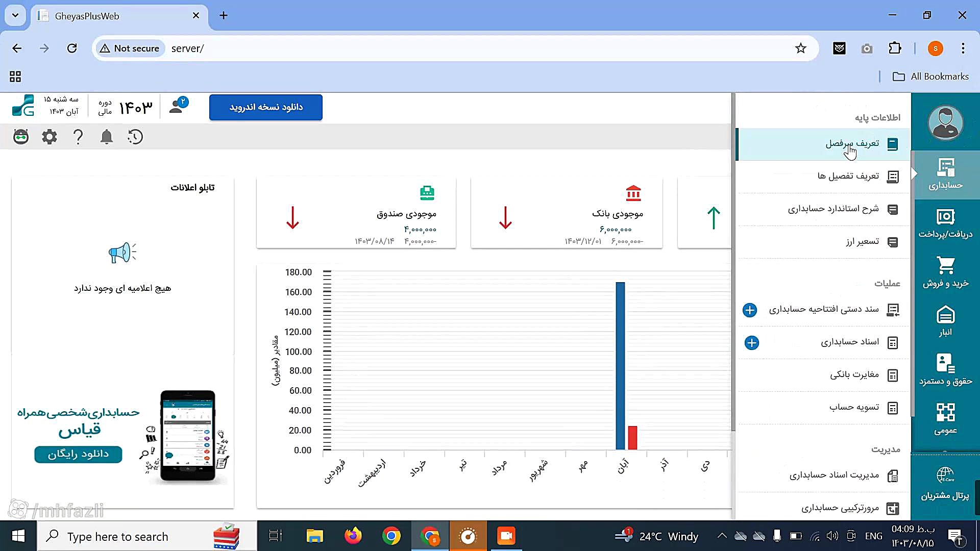
Task: Open online users icon with badge
Action: [178, 105]
